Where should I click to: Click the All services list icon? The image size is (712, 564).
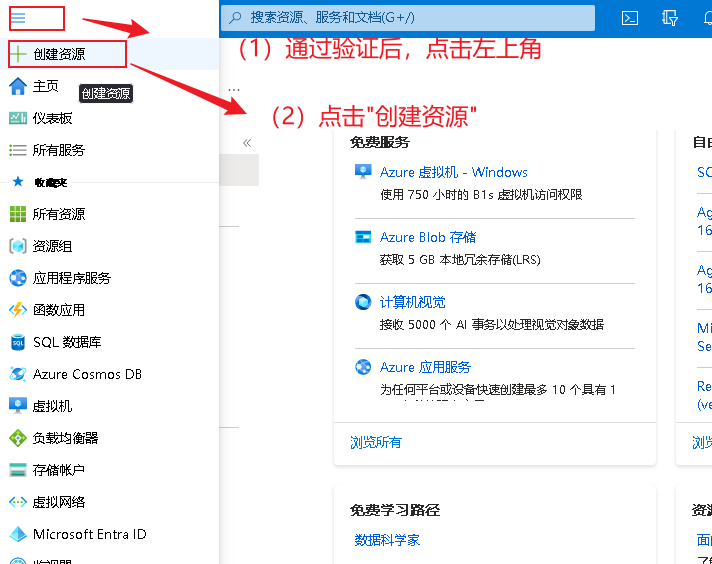[18, 150]
